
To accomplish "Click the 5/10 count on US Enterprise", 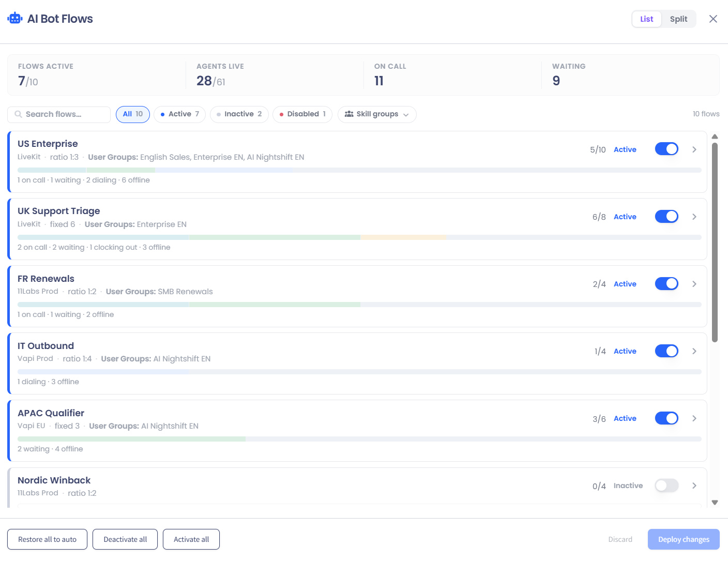I will click(598, 150).
